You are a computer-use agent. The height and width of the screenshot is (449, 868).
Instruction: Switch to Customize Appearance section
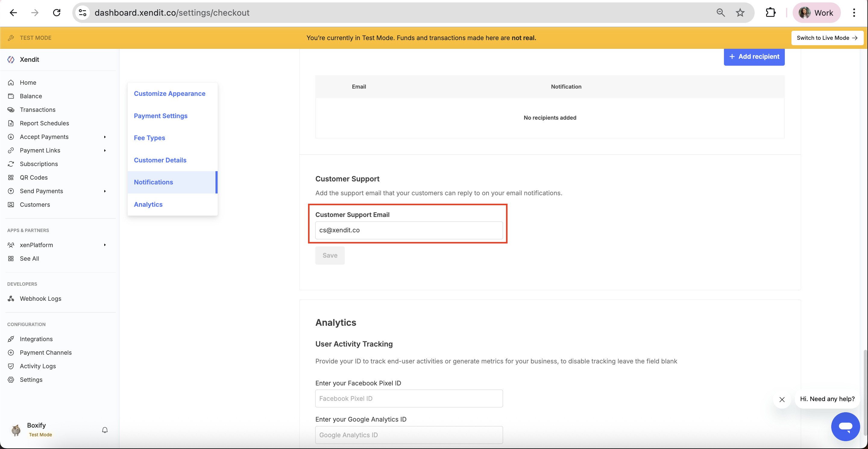point(169,94)
